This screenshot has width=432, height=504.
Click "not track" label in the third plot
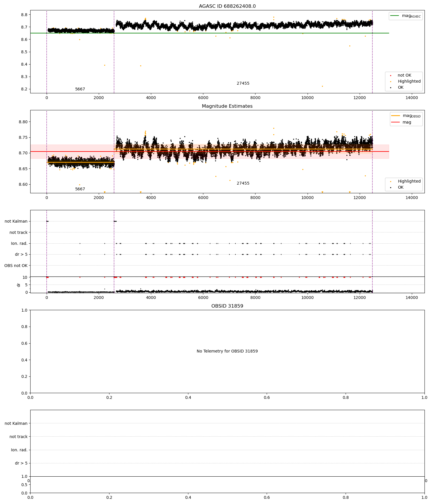[x=18, y=233]
